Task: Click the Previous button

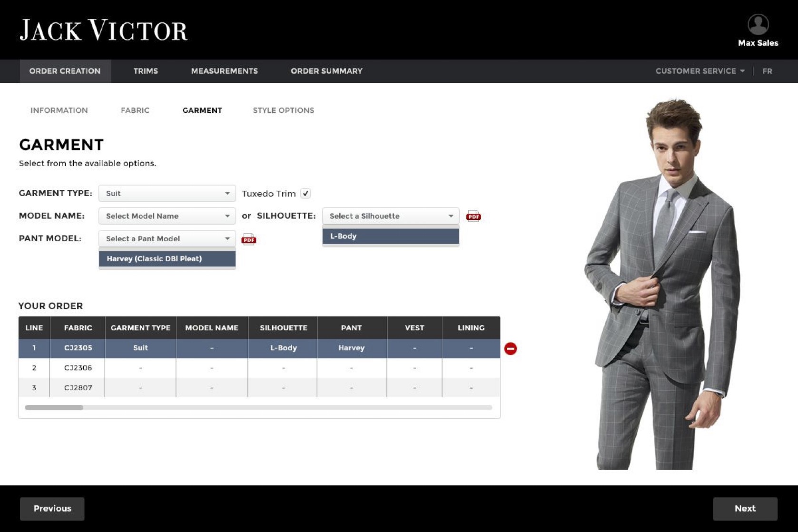Action: coord(52,509)
